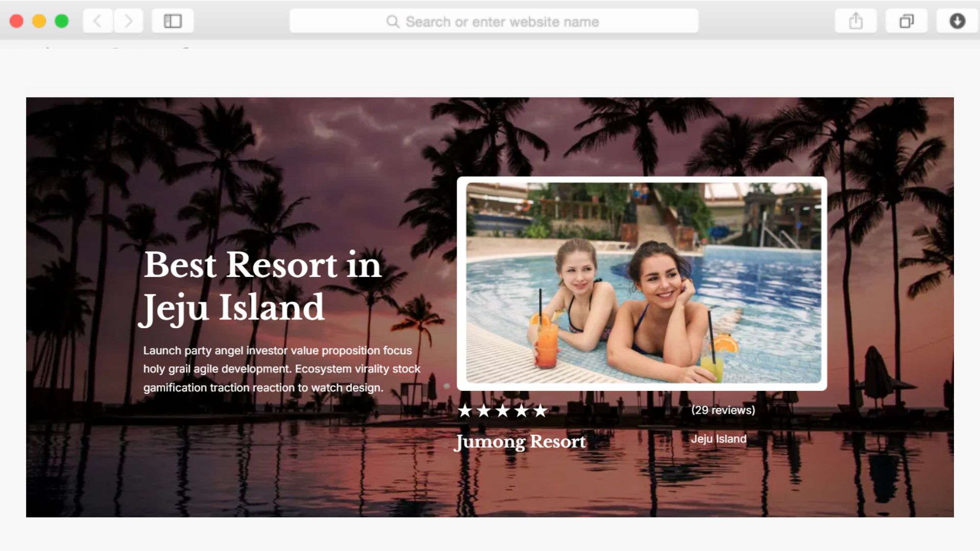Click the red close window button

tap(16, 21)
